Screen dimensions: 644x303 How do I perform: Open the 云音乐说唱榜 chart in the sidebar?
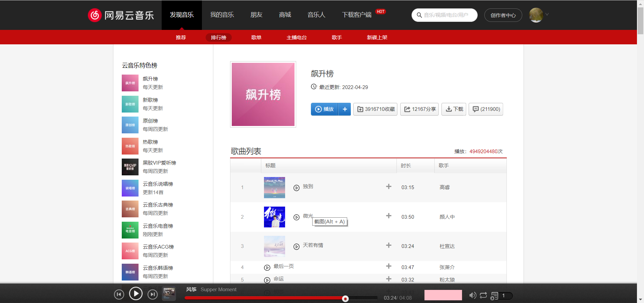click(x=158, y=184)
